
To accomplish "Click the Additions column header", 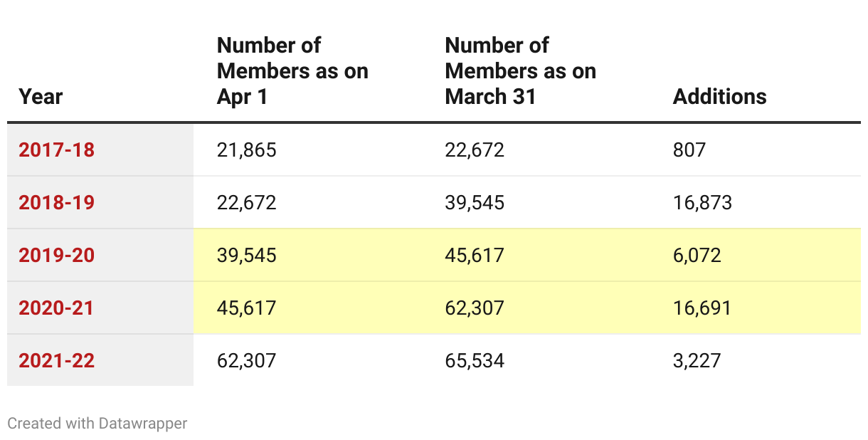I will point(719,97).
